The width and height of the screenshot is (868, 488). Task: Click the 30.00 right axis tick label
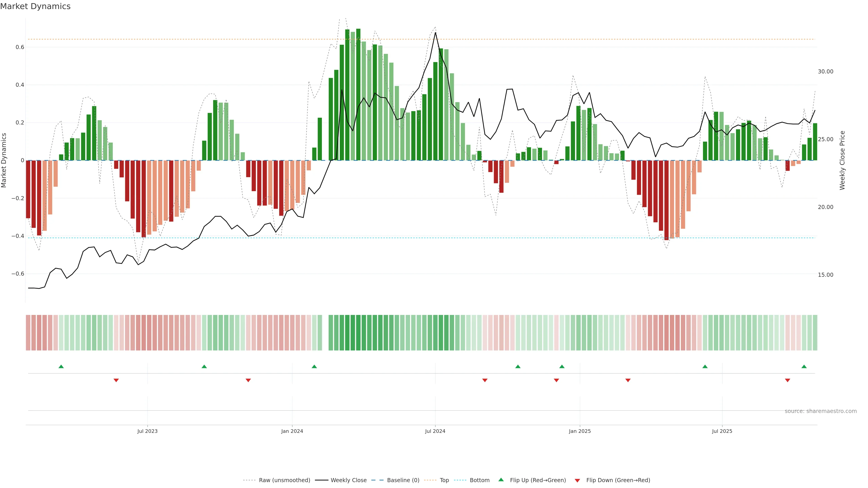(x=825, y=71)
